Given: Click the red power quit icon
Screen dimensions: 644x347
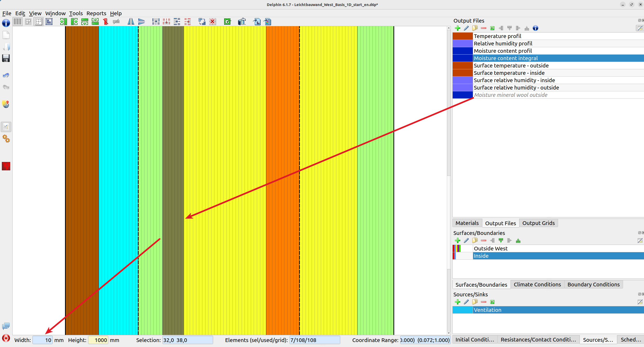Looking at the screenshot, I should [x=6, y=338].
